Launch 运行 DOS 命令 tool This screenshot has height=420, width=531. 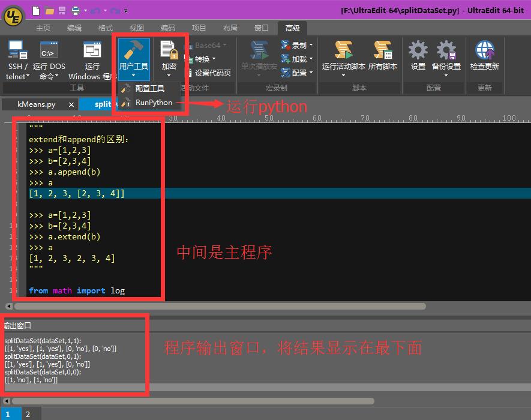(49, 60)
